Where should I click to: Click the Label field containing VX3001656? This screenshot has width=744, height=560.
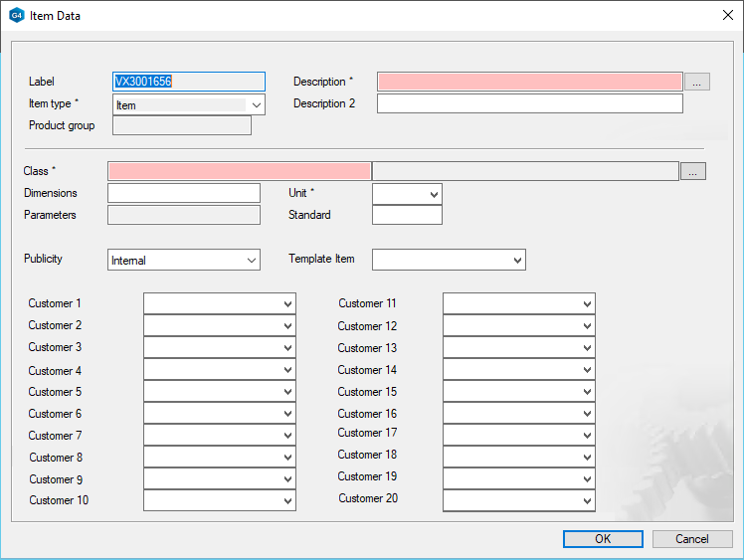click(189, 82)
